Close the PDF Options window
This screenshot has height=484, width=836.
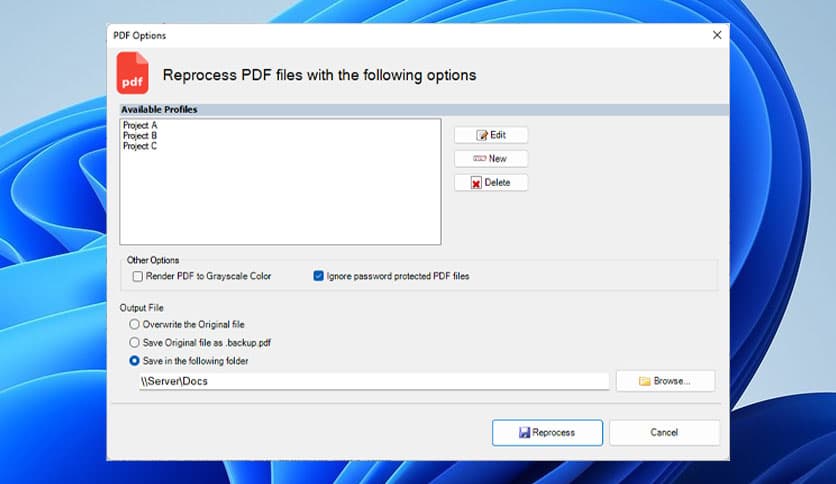[717, 35]
